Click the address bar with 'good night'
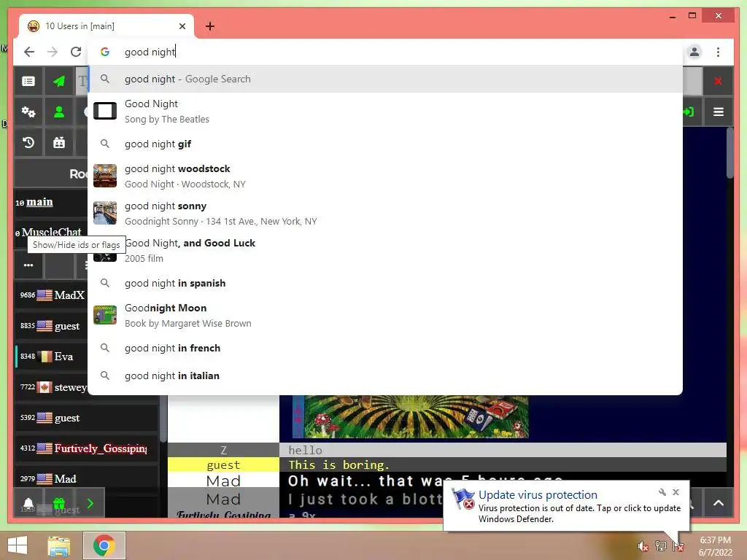This screenshot has height=560, width=747. [386, 52]
